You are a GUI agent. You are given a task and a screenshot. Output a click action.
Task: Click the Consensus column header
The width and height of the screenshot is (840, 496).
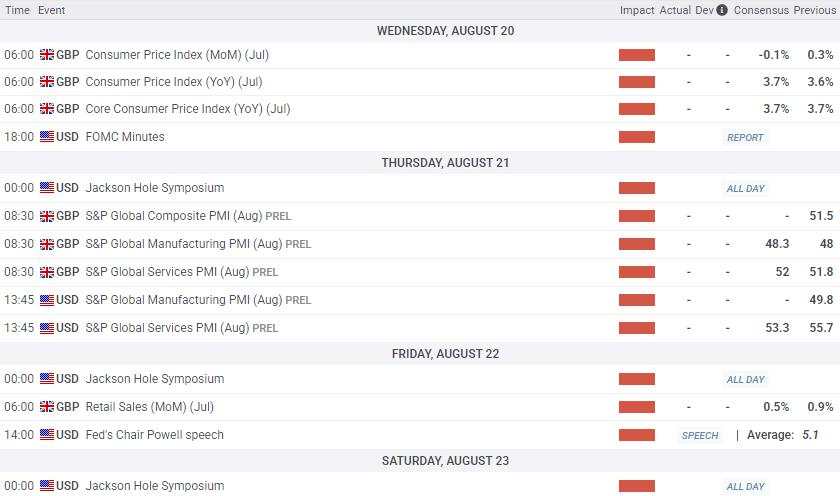761,10
